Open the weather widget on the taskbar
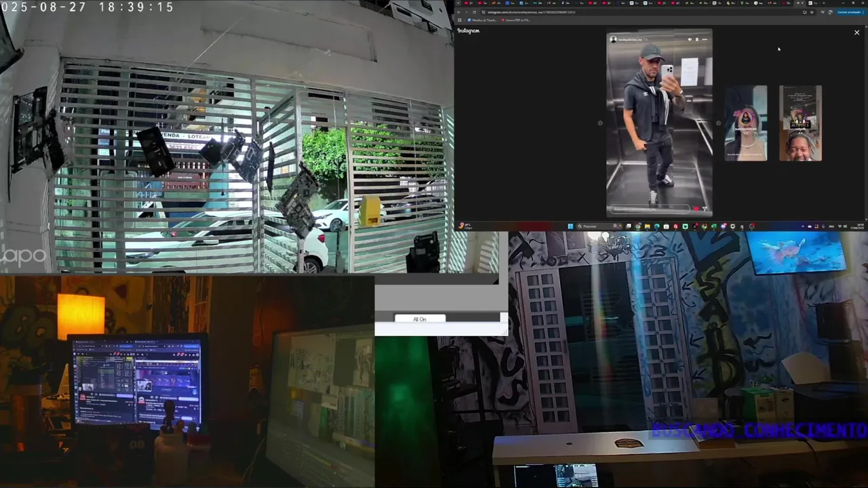868x488 pixels. pos(465,226)
